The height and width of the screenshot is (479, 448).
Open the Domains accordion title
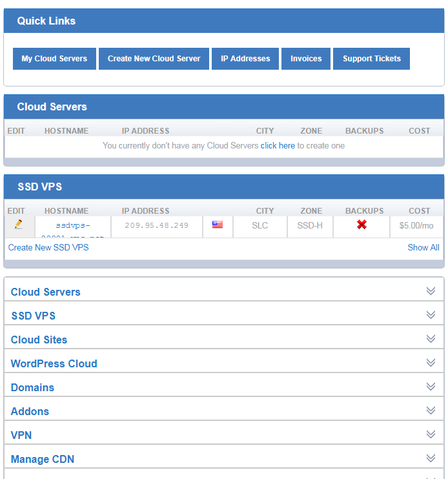pos(32,387)
